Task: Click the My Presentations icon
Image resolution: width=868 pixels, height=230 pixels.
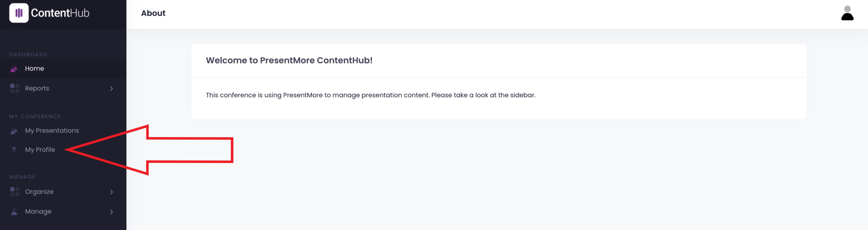Action: [x=14, y=131]
